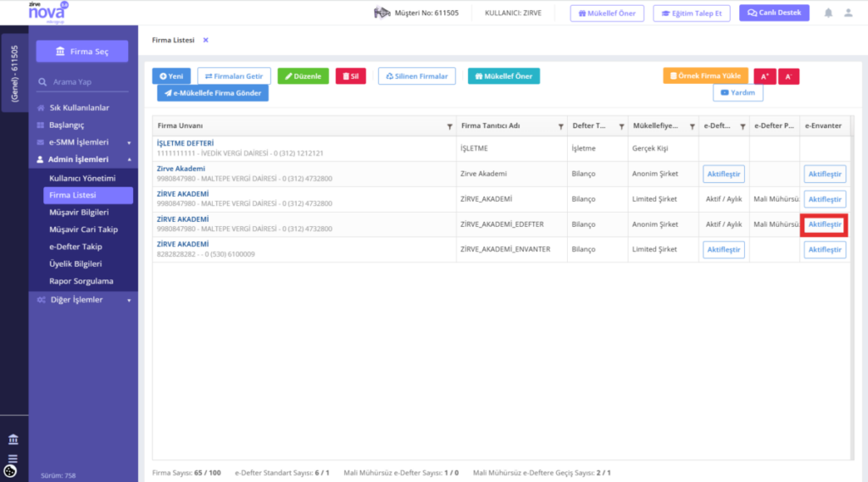Filter the Firma Unvanı column

pos(449,127)
